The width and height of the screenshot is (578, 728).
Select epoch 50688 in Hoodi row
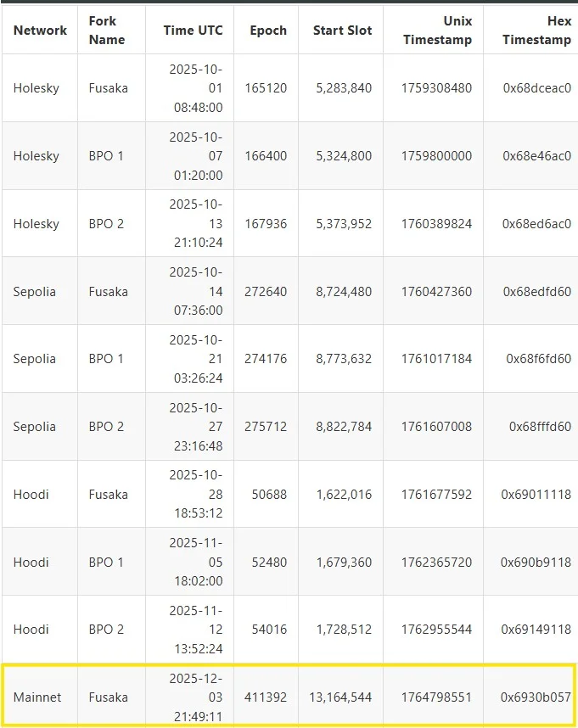(269, 494)
